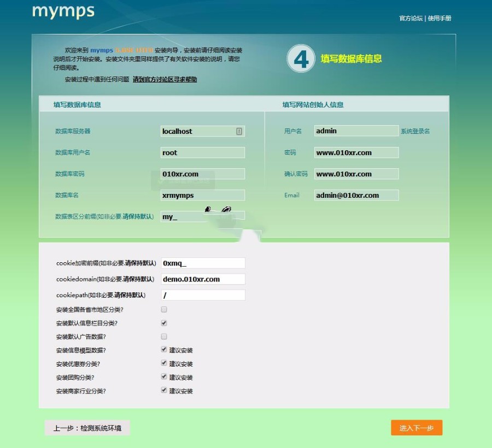Click the 数据库名 label
This screenshot has width=492, height=448.
67,195
